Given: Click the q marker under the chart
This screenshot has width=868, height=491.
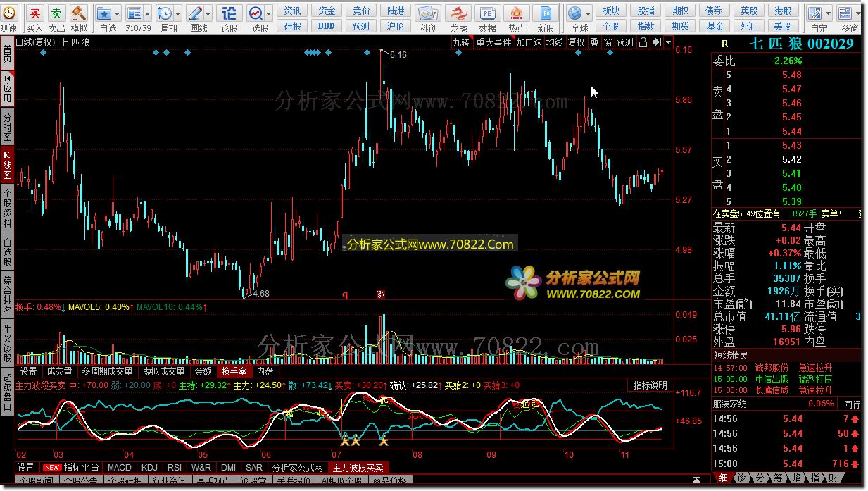Looking at the screenshot, I should (345, 294).
